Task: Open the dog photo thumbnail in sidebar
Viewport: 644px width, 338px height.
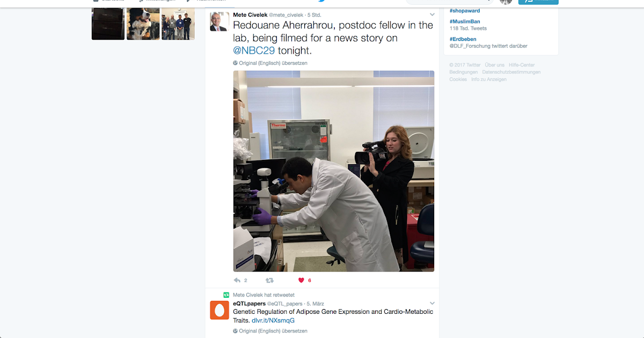Action: [143, 24]
